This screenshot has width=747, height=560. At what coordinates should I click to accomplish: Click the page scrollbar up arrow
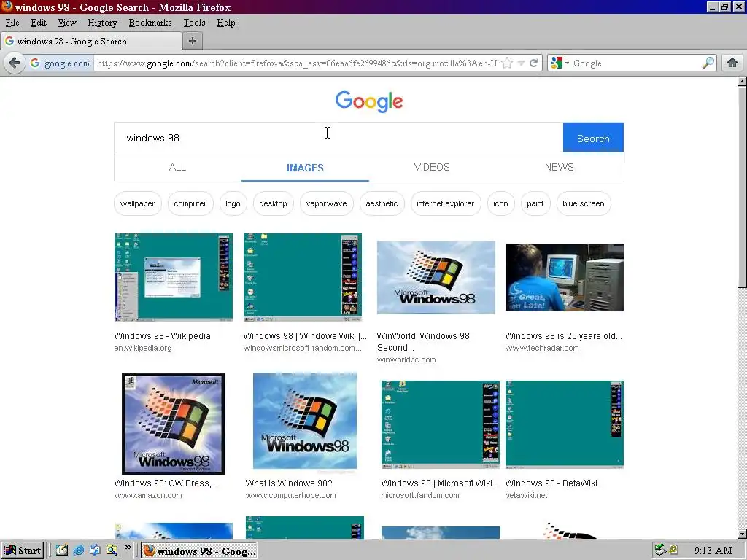point(742,82)
